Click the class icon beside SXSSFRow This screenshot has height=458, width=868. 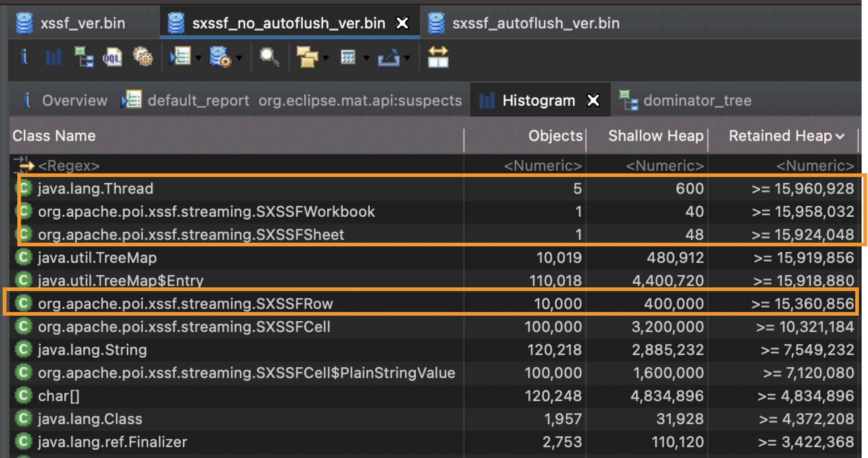(x=24, y=303)
